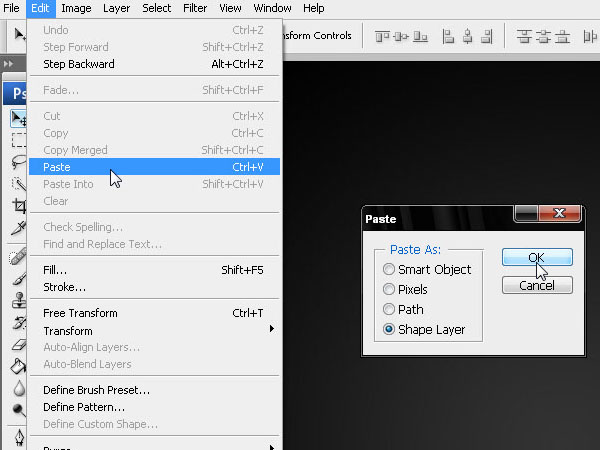
Task: Open the Filter menu
Action: pos(195,8)
